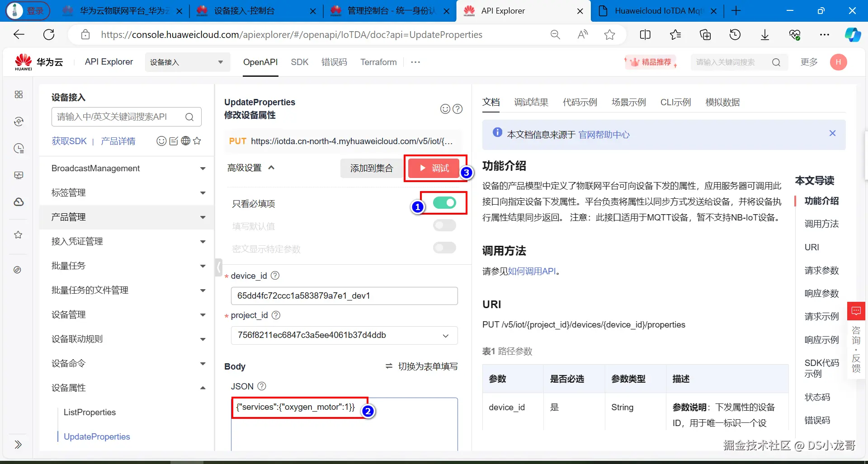Add page to favorites star icon

(x=609, y=34)
